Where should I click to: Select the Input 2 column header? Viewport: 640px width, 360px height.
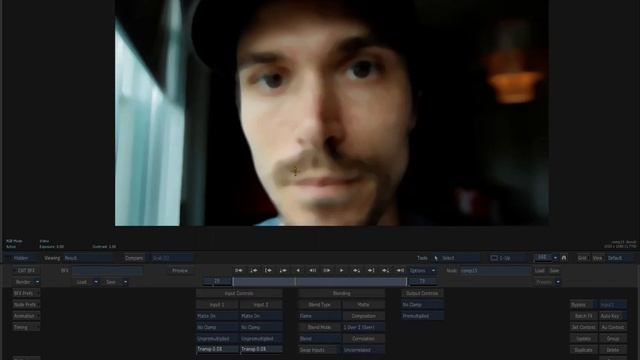click(261, 305)
